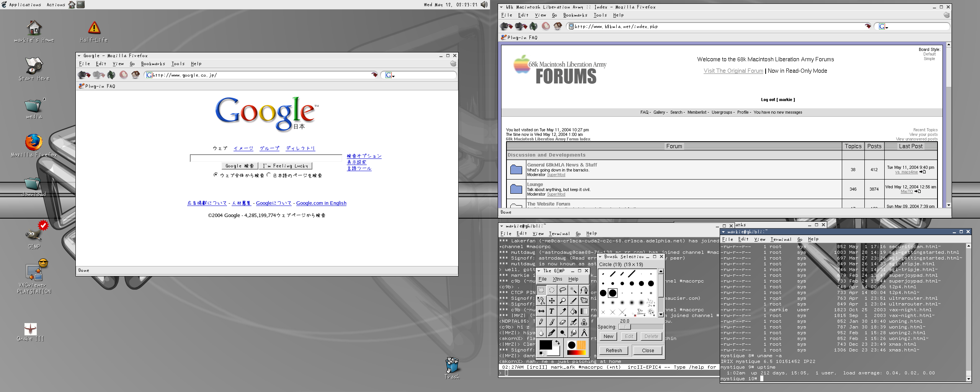Image resolution: width=980 pixels, height=392 pixels.
Task: Open Tools menu in 68k forum Firefox window
Action: pyautogui.click(x=600, y=15)
